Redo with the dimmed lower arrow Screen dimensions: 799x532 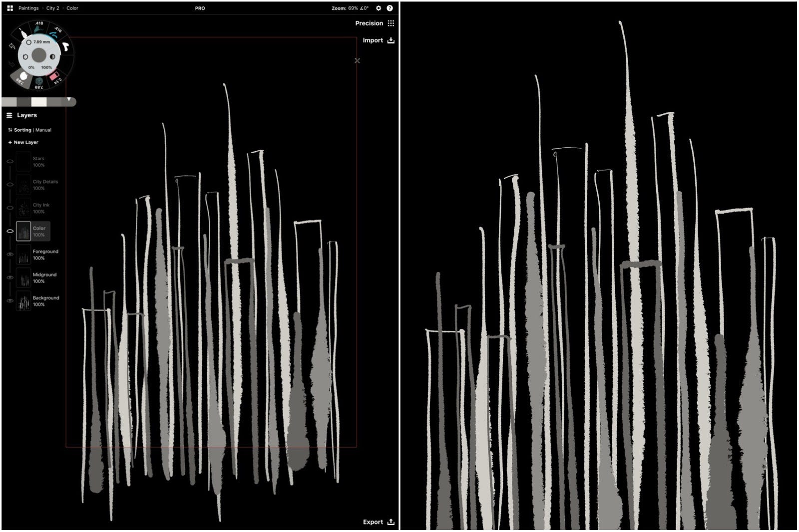[11, 64]
